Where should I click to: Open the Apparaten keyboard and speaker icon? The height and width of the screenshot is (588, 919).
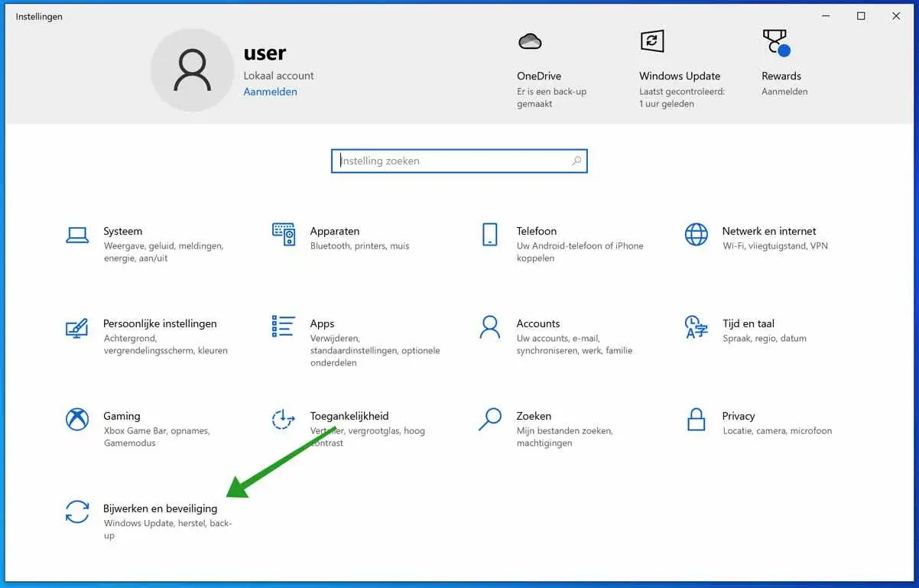(284, 234)
